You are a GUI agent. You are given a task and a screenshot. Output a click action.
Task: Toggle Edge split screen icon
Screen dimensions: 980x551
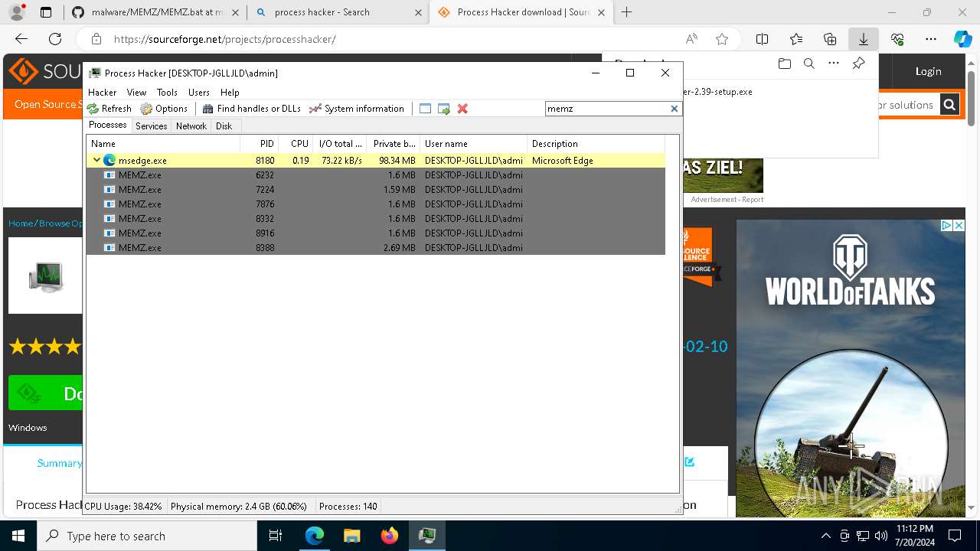click(763, 39)
